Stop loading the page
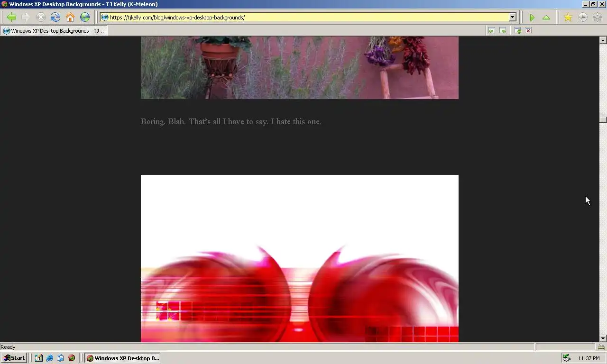607x364 pixels. 40,18
